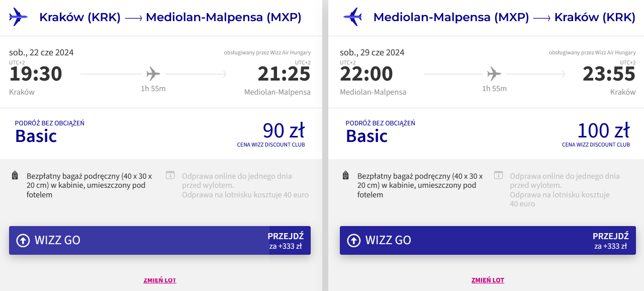Screen dimensions: 644x291
Task: Click the backpack baggage icon in right panel
Action: tap(345, 176)
